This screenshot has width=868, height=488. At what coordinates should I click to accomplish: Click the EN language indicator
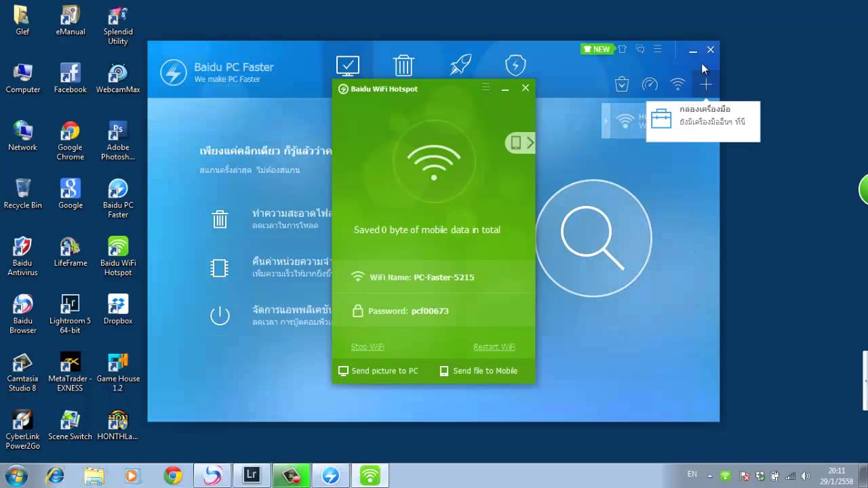point(692,474)
